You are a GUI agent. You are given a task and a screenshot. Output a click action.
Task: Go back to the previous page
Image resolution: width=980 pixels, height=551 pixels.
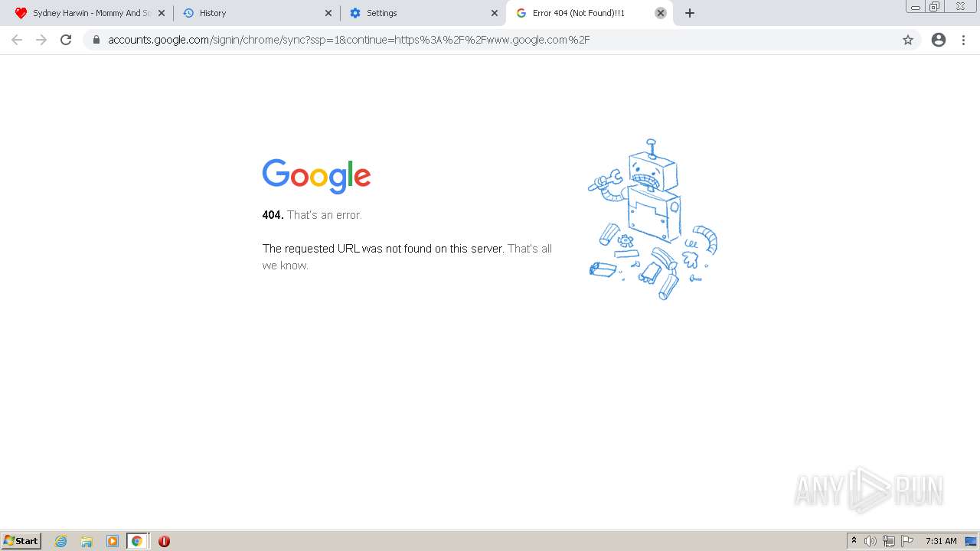[17, 40]
